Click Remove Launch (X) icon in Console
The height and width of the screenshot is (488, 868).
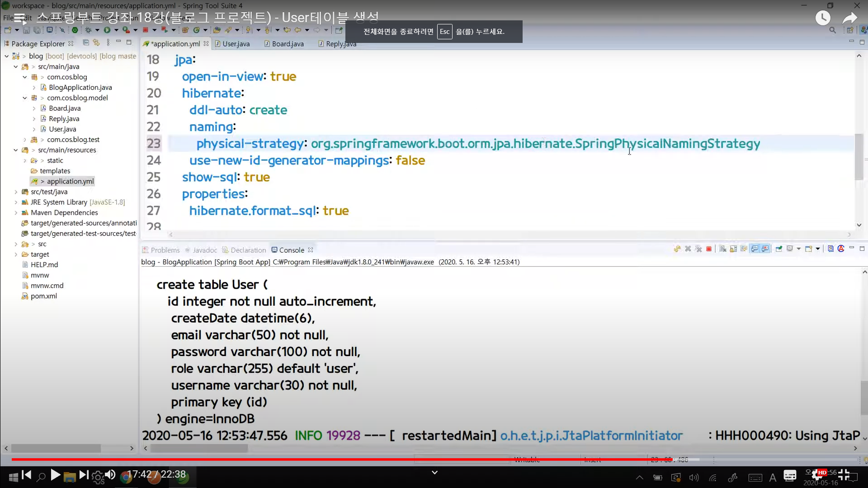[688, 249]
